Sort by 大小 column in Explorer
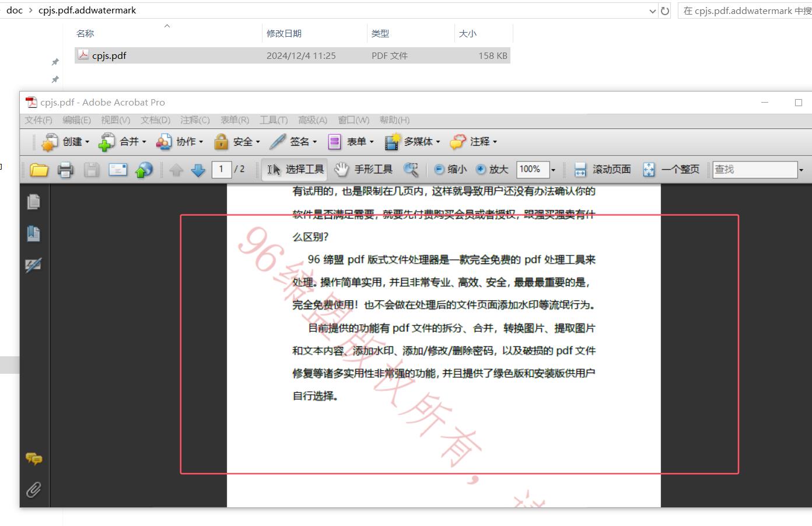Screen dimensions: 812x526 point(468,34)
